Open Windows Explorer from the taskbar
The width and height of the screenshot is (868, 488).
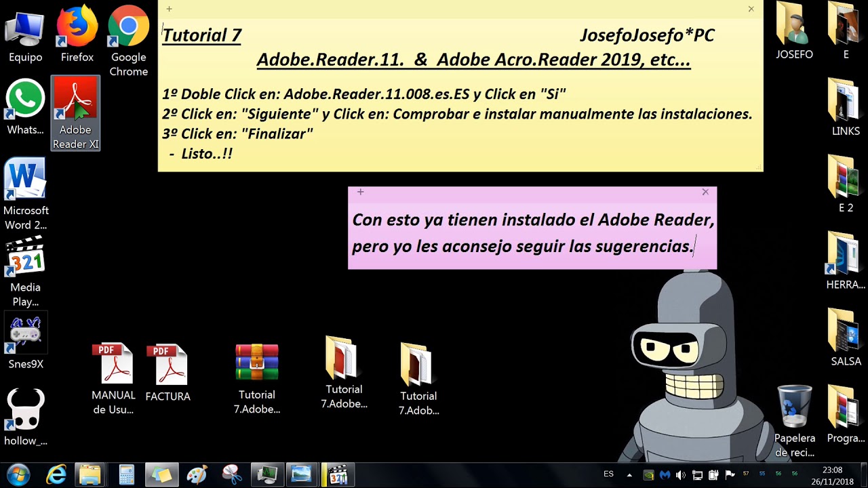pos(90,474)
